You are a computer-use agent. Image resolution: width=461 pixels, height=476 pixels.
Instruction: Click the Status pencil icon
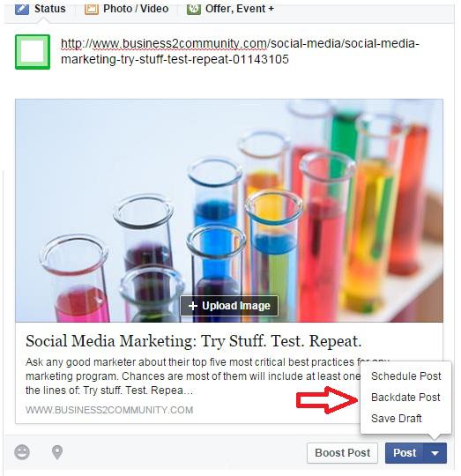22,9
